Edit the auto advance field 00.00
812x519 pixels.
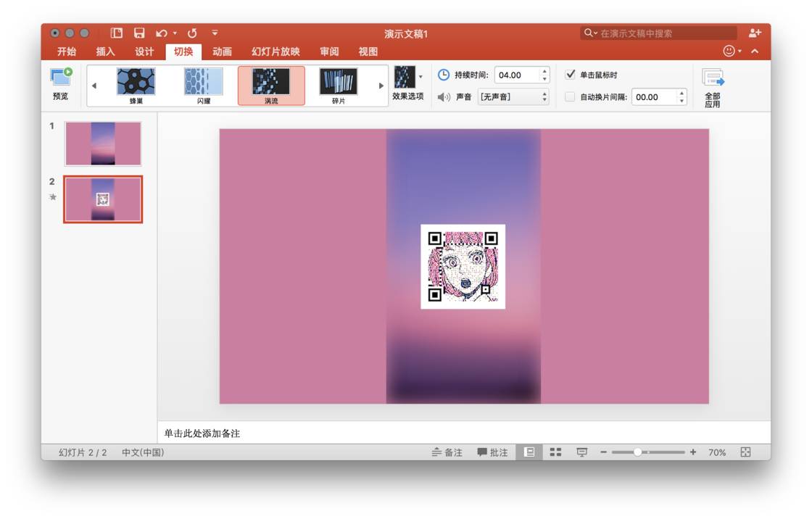(655, 97)
